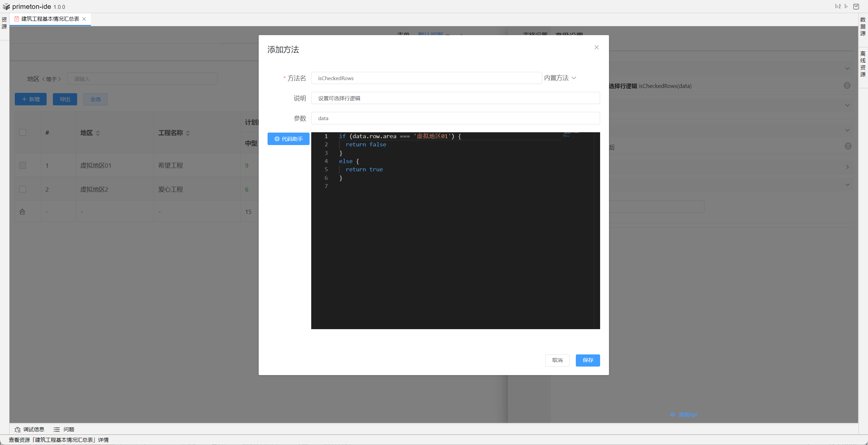Close the 添加方法 dialog with X
The image size is (868, 445).
point(597,48)
